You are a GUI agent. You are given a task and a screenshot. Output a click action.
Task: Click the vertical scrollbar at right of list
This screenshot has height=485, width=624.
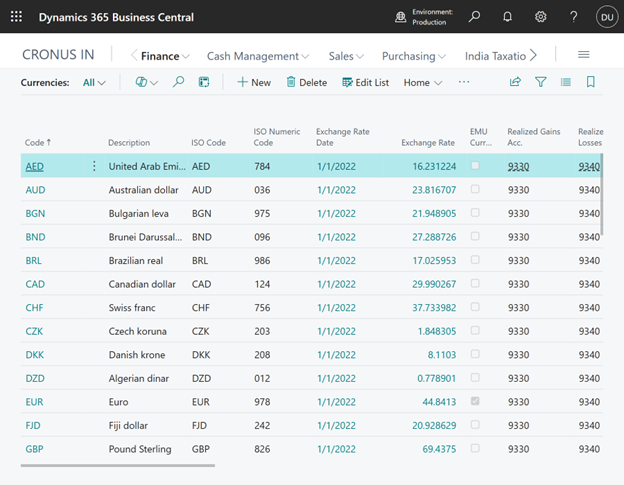602,194
